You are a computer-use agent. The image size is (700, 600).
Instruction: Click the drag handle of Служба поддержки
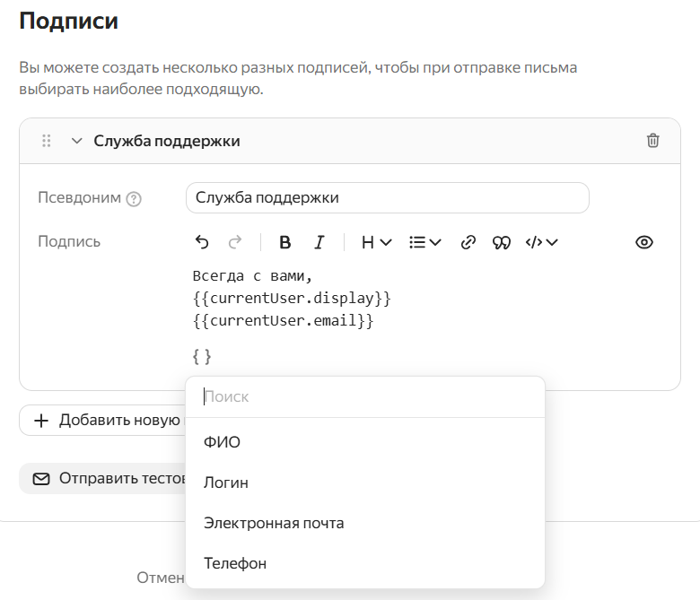47,141
